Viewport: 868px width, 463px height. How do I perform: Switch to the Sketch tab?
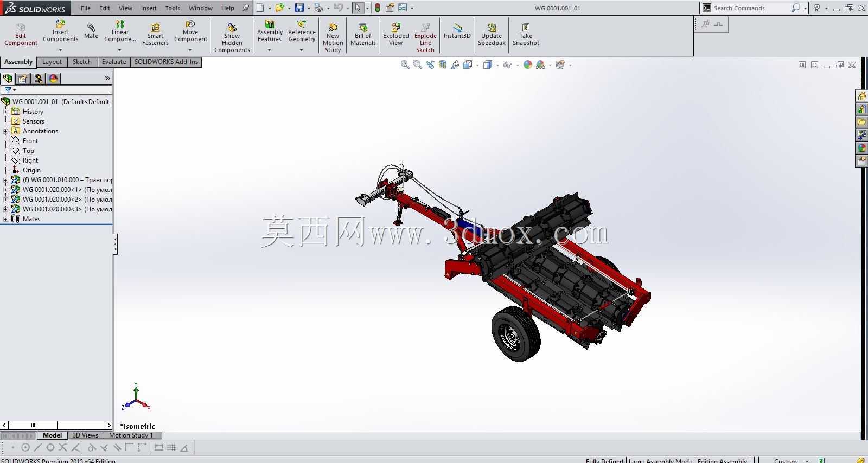82,62
